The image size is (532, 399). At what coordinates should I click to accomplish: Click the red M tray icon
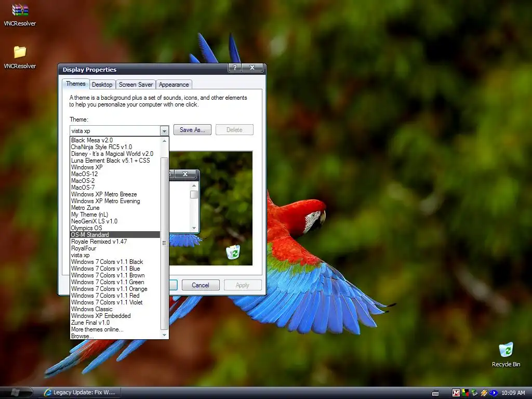(x=456, y=393)
